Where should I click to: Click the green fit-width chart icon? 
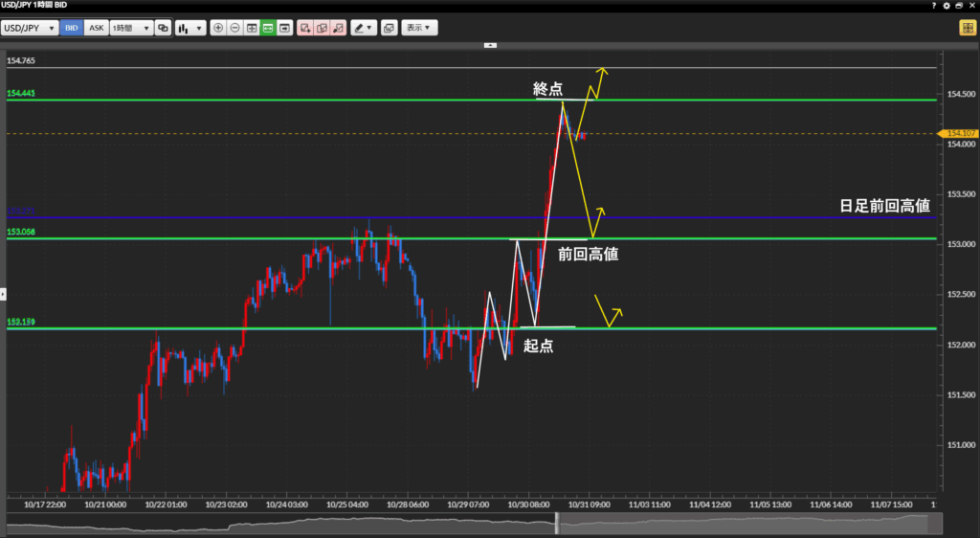[268, 28]
